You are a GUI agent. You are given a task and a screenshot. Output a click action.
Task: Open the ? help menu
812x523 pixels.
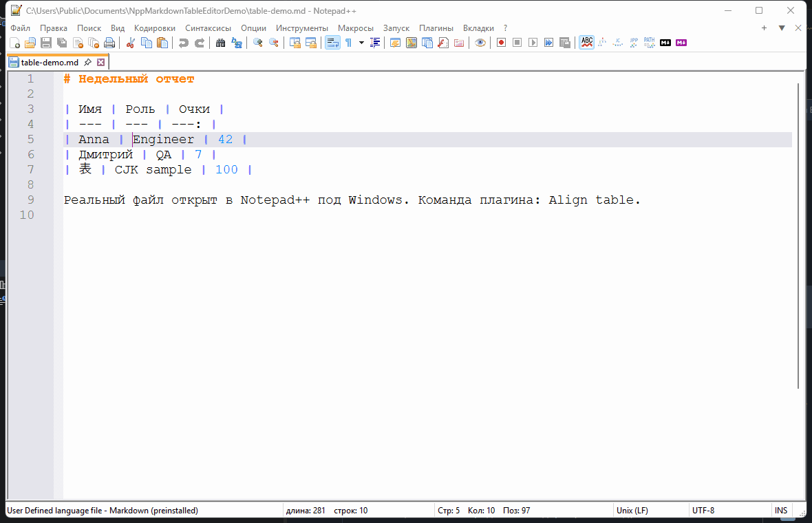(x=505, y=28)
